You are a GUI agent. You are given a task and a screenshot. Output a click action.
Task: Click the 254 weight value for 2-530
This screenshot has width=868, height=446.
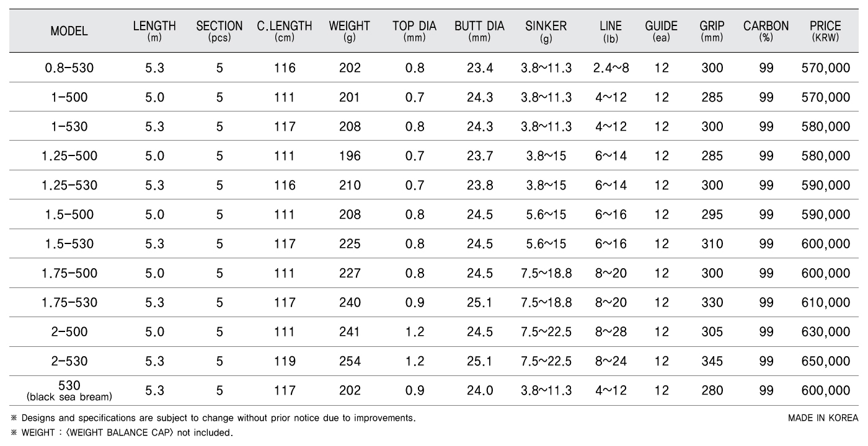click(350, 361)
